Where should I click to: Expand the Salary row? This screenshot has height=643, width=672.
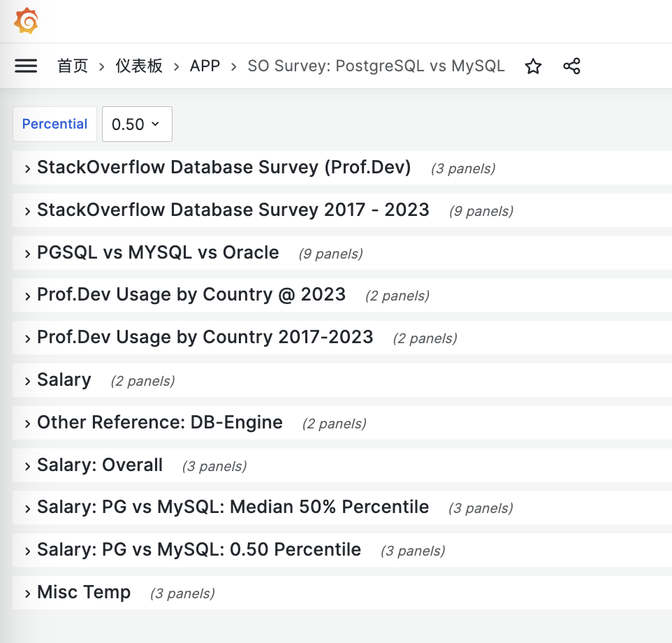[64, 380]
